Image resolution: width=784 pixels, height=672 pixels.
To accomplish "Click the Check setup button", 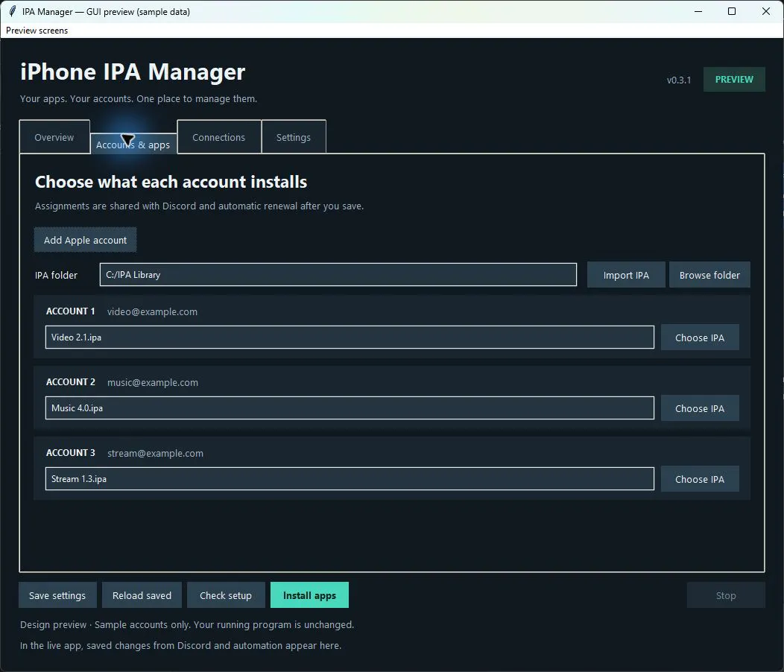I will [226, 595].
